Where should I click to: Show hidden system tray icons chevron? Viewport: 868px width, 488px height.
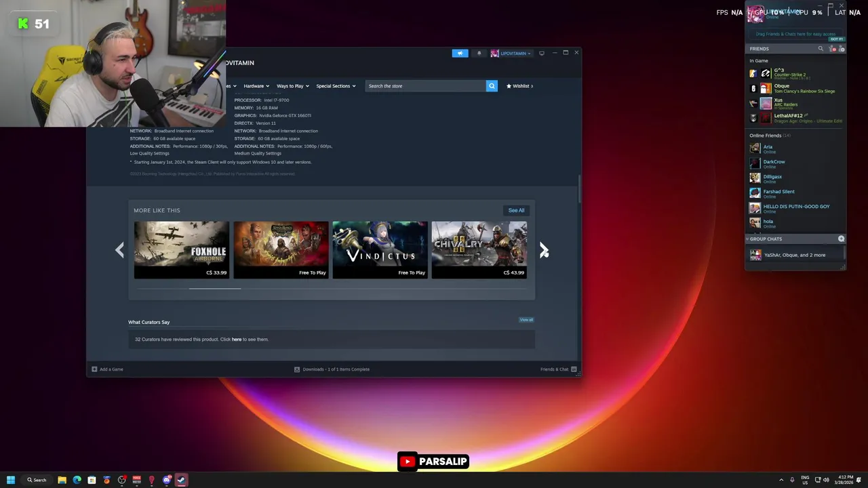click(781, 480)
